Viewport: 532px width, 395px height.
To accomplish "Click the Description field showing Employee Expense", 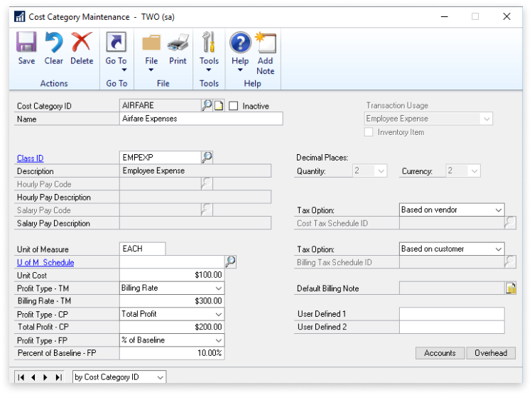I will [195, 171].
